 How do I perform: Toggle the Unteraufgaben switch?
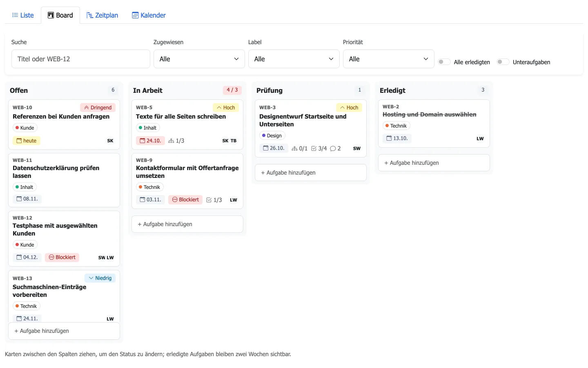point(503,62)
